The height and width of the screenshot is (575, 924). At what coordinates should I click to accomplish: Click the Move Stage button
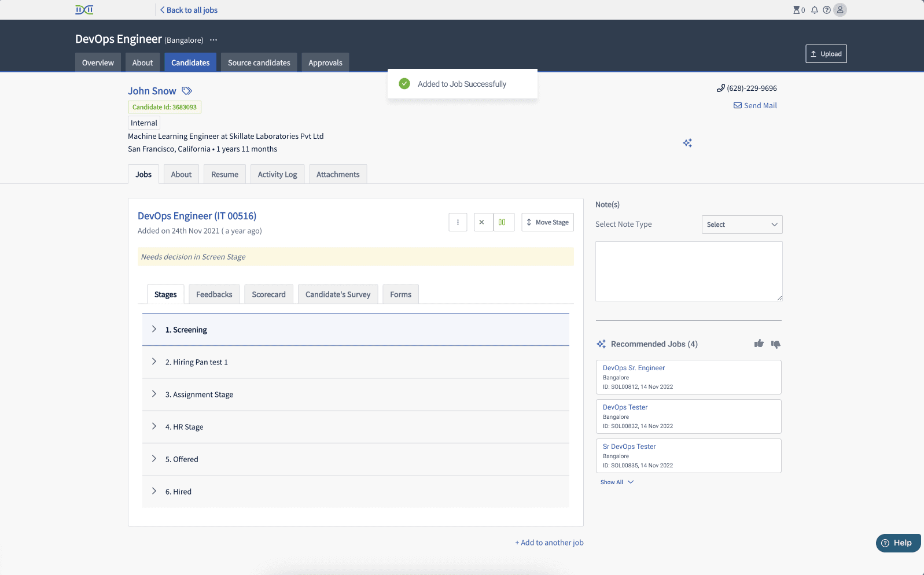[547, 222]
